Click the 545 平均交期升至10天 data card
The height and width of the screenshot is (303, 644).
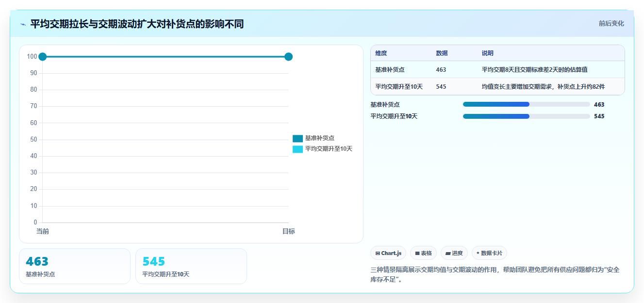pos(191,266)
